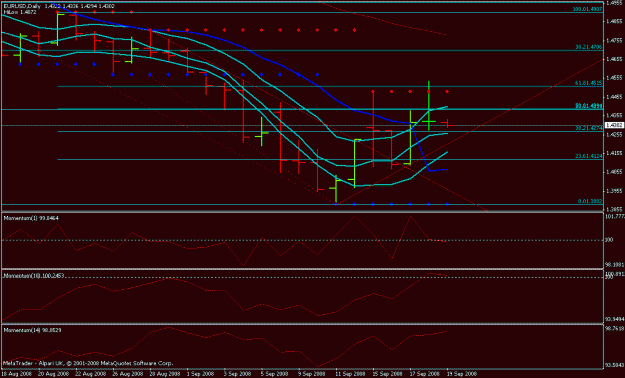Click the 23.6 Fibonacci level label

588,156
